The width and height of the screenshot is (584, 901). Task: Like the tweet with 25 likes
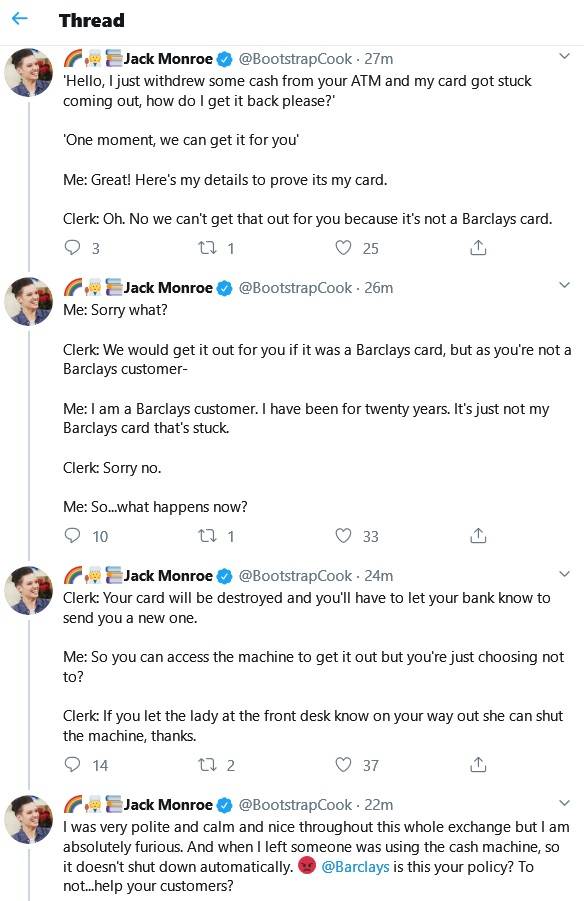[x=343, y=248]
